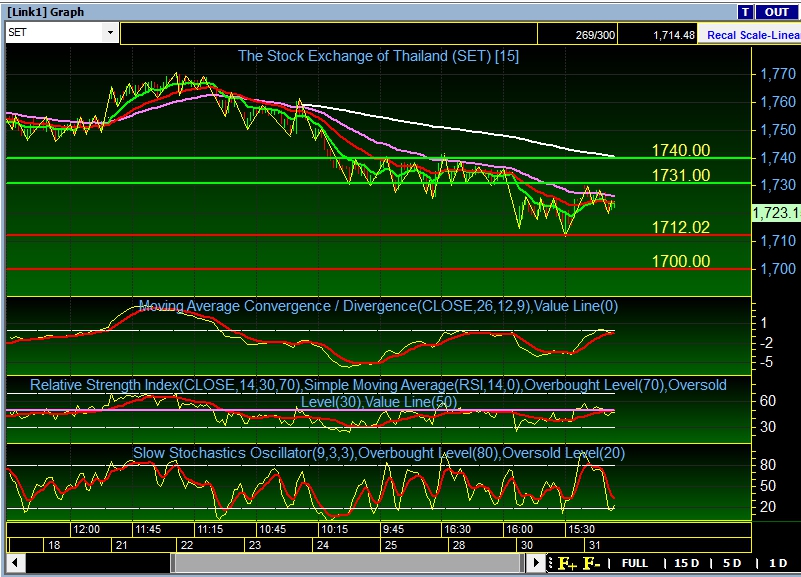Click the F- zoom out icon
This screenshot has height=577, width=801.
591,563
